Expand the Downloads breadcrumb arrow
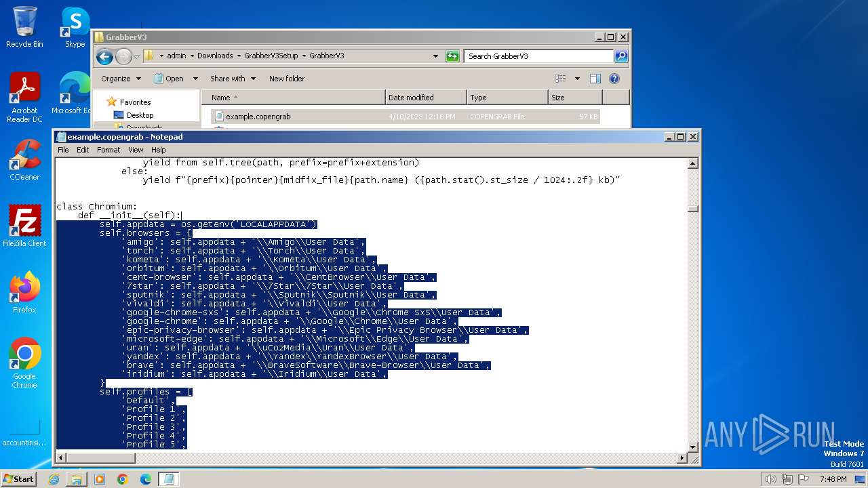Viewport: 868px width, 488px height. tap(238, 56)
